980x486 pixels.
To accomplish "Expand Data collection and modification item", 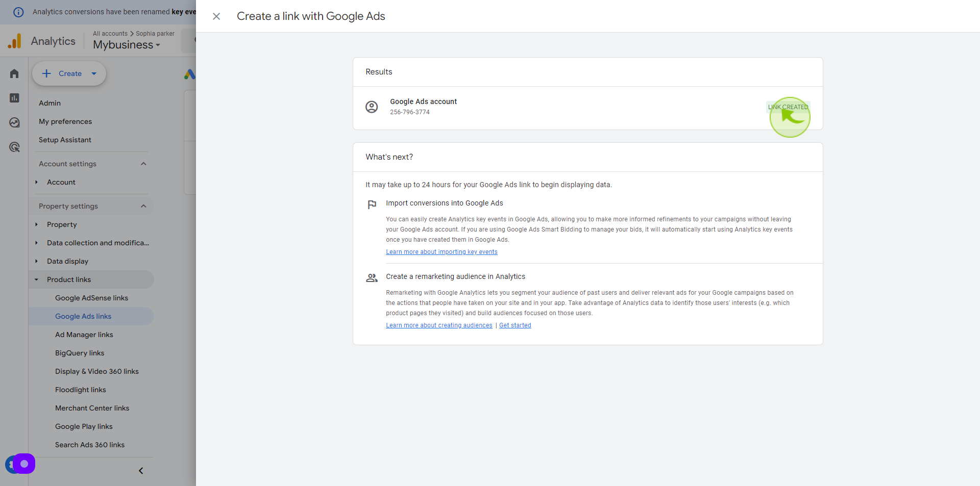I will 37,243.
